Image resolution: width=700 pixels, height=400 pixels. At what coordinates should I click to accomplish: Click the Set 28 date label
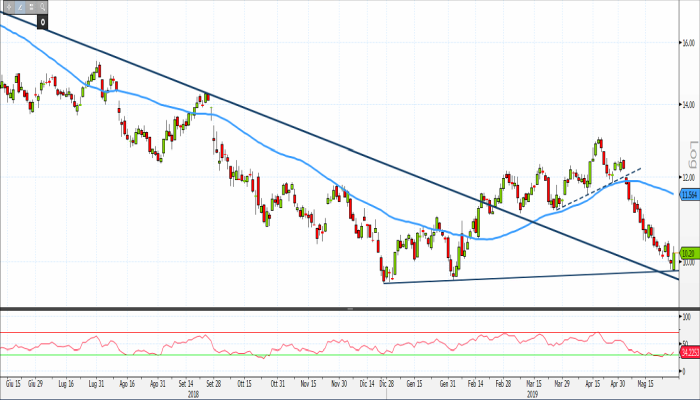[214, 383]
